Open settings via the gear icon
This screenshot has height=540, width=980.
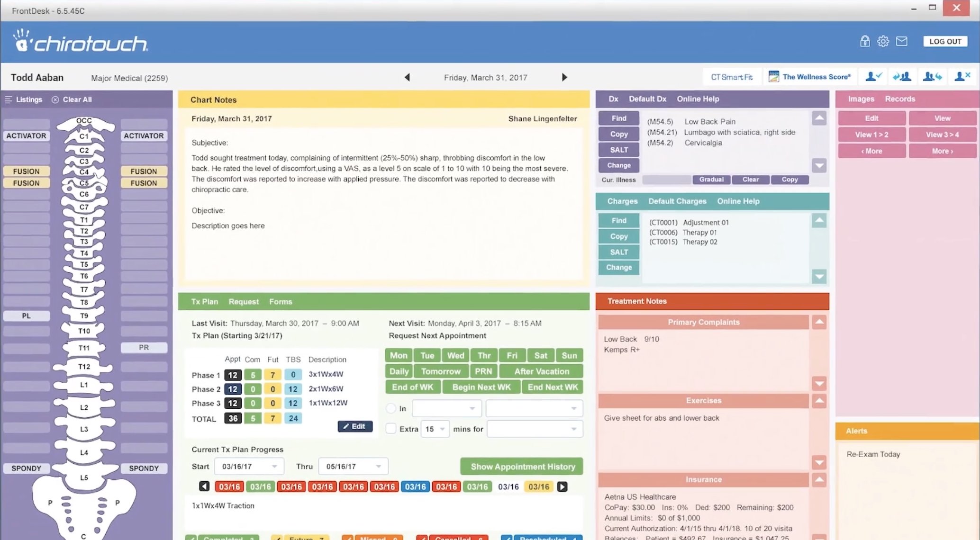click(883, 41)
